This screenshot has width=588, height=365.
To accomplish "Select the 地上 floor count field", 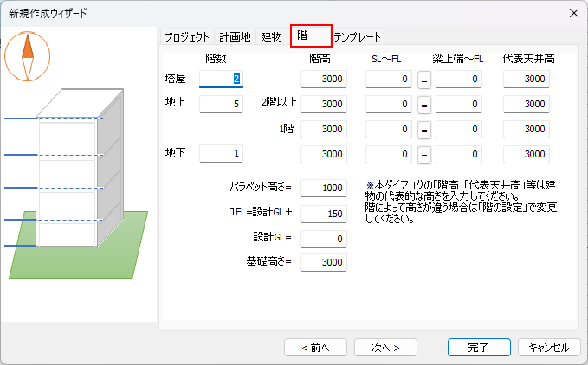I will coord(222,104).
